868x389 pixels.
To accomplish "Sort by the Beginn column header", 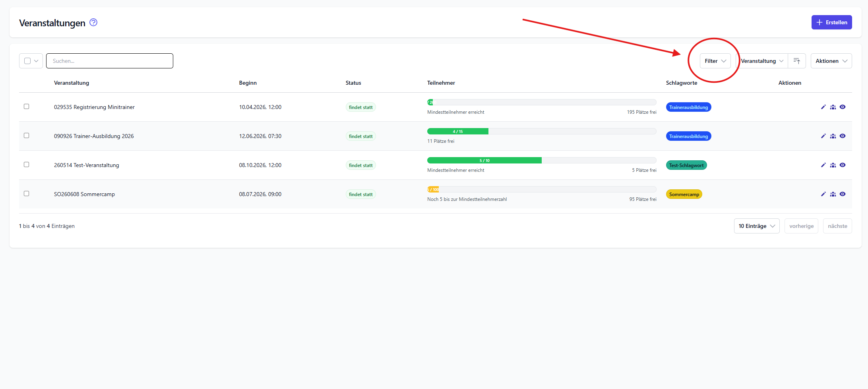I will pos(248,83).
